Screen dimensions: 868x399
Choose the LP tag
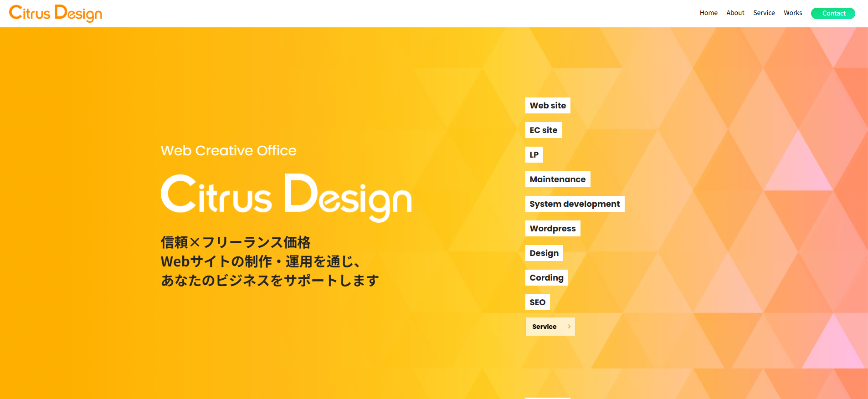[534, 155]
